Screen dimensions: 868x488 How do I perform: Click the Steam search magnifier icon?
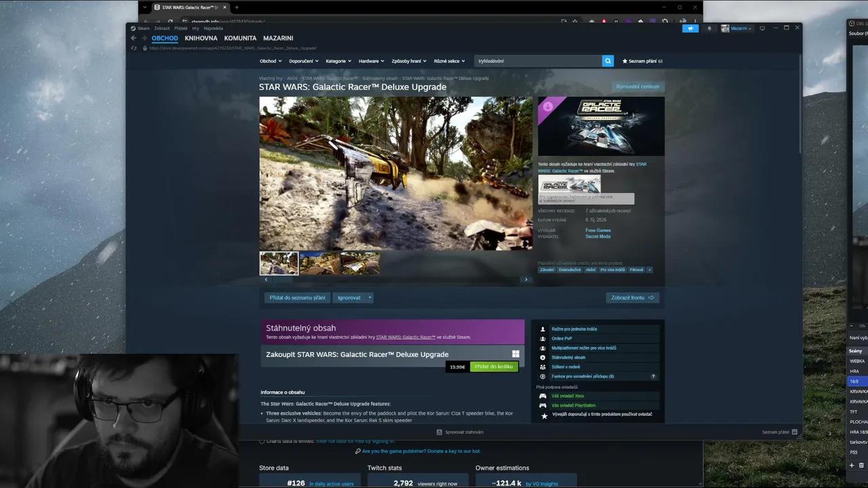coord(608,61)
